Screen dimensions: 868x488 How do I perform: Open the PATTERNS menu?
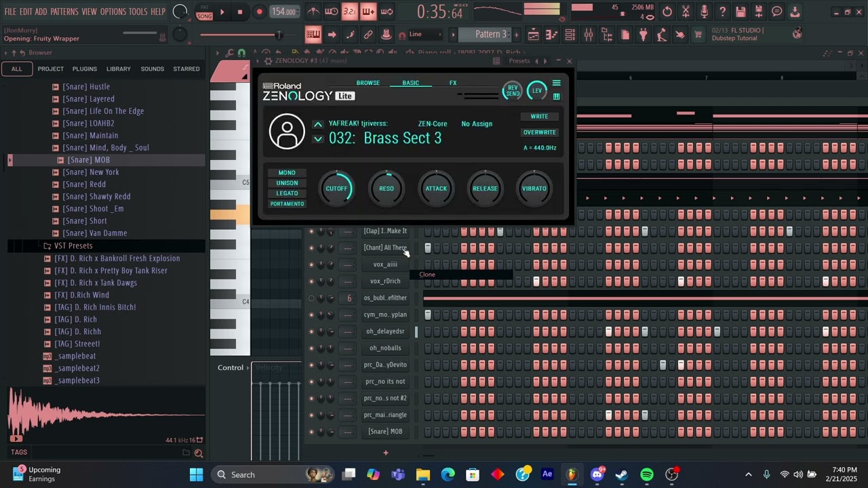pyautogui.click(x=64, y=12)
